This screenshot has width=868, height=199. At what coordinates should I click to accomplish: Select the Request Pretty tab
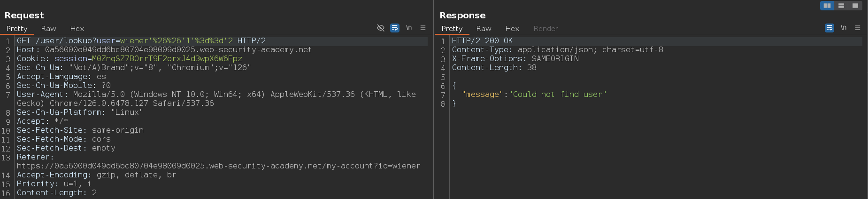[x=17, y=29]
